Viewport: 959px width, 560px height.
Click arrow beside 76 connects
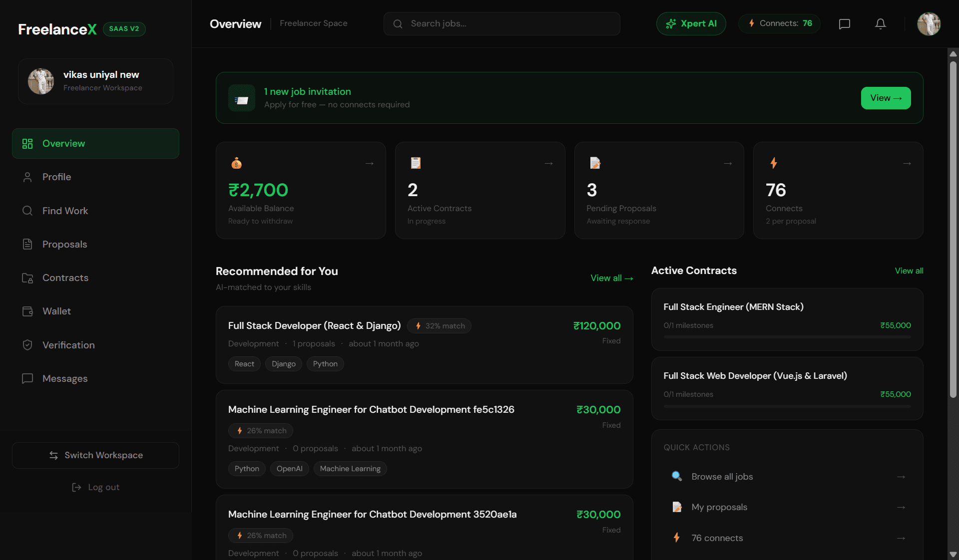point(901,538)
